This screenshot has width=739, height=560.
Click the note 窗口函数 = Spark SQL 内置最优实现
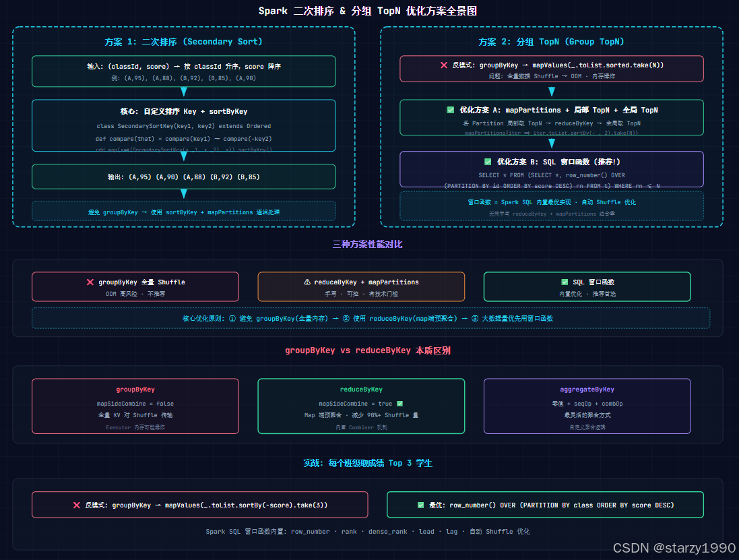(552, 202)
